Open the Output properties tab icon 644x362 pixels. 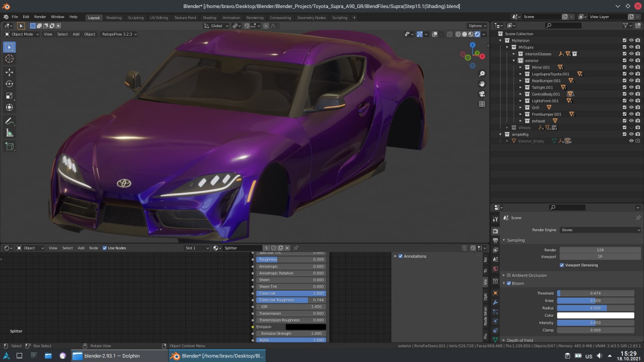[x=495, y=240]
